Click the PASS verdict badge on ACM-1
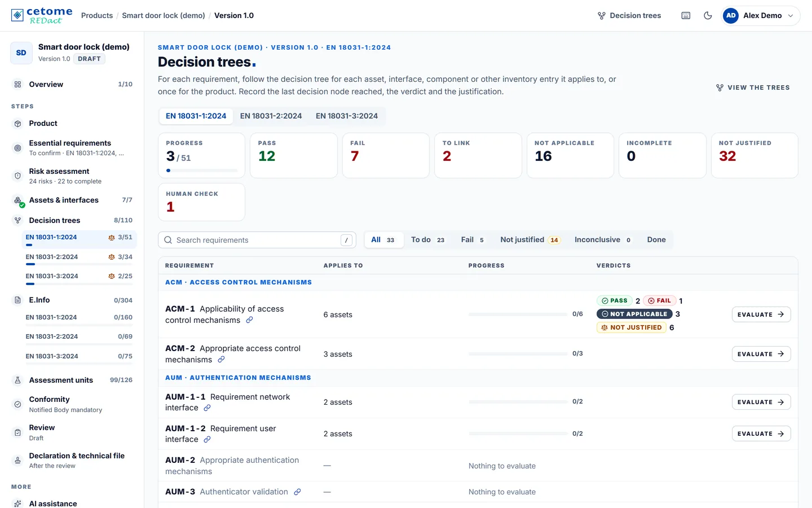 615,301
